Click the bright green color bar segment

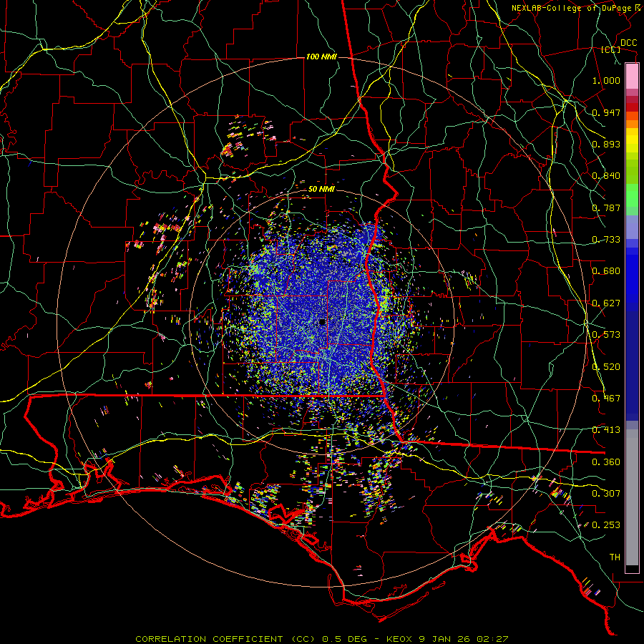632,195
